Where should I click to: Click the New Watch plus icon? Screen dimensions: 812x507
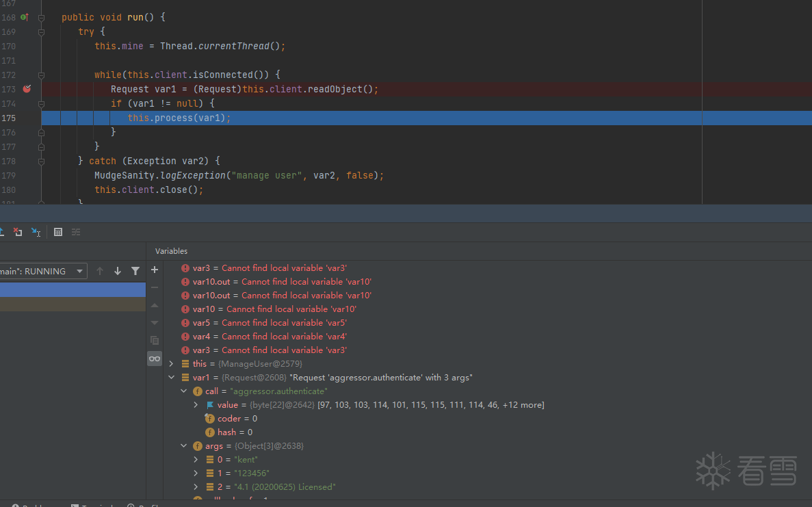155,270
